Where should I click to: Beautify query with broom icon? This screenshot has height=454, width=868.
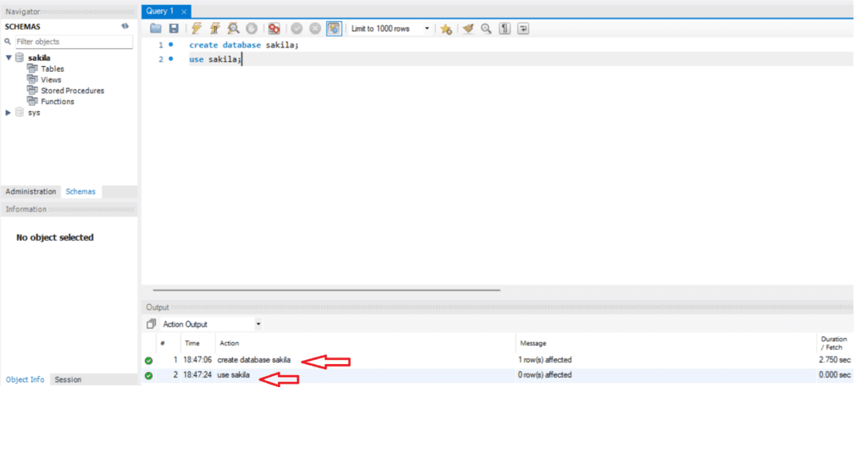pos(468,29)
